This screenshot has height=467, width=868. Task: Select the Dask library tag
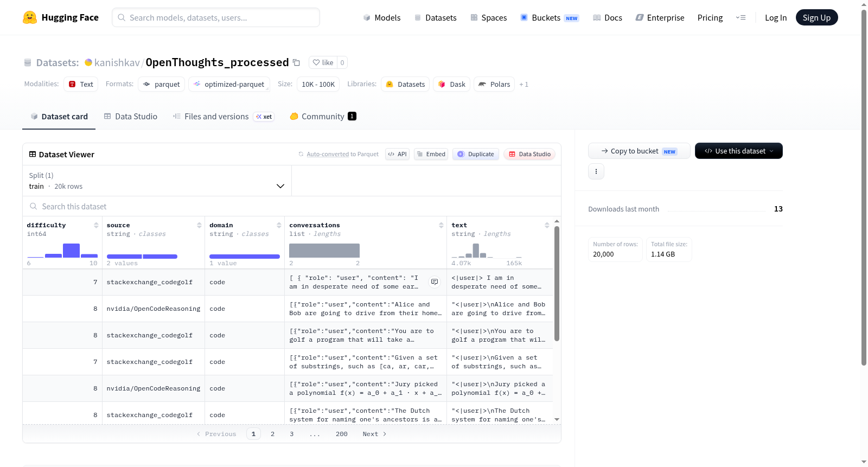tap(452, 84)
